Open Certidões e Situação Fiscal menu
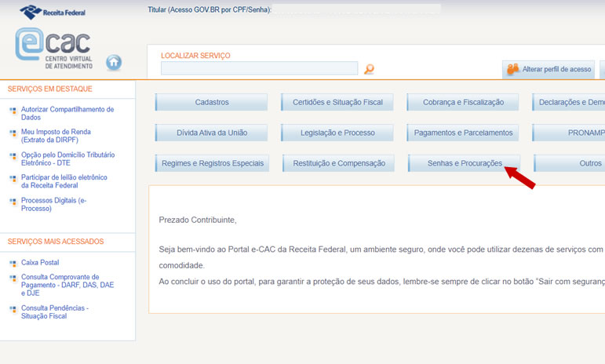 pyautogui.click(x=337, y=102)
